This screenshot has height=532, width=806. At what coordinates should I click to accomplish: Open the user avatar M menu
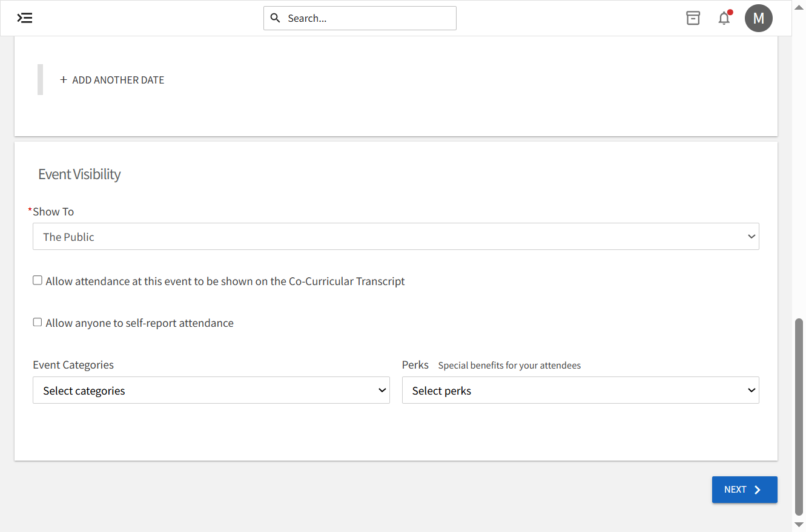pos(759,18)
